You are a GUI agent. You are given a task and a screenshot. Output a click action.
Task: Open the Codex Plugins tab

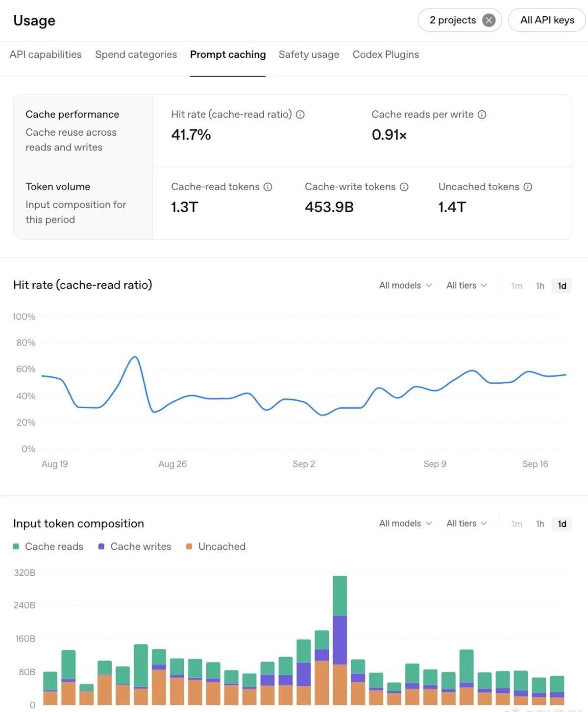[x=386, y=54]
